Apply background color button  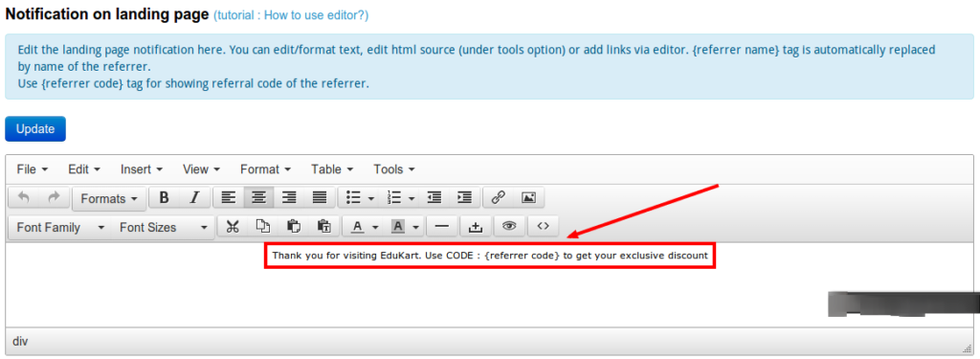pos(397,226)
